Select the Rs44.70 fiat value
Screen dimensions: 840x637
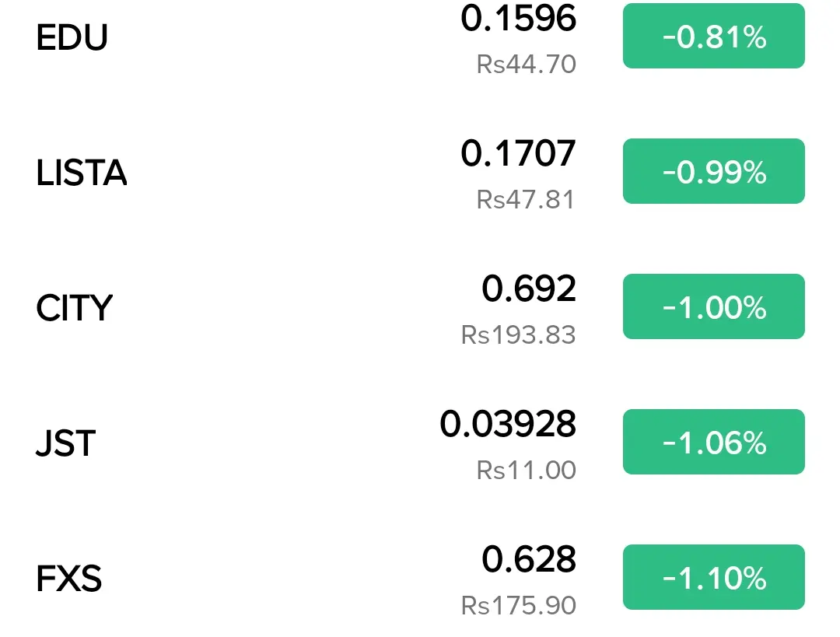coord(526,65)
